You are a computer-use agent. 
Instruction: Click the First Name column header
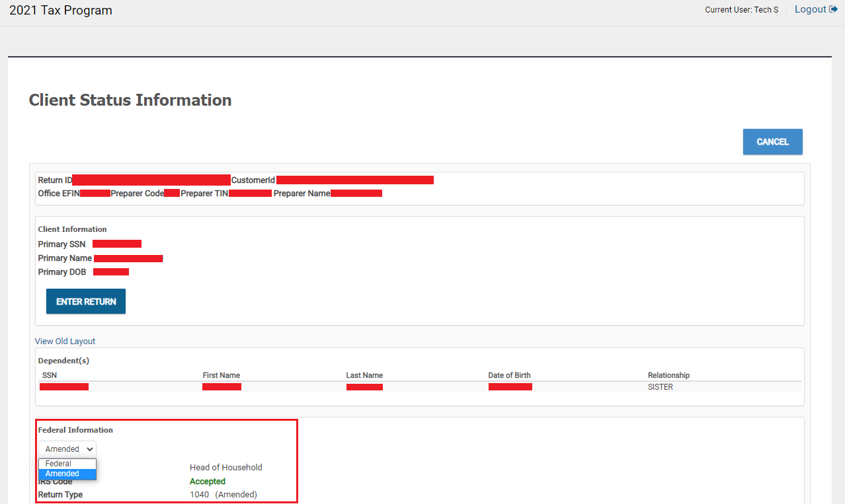pyautogui.click(x=221, y=375)
